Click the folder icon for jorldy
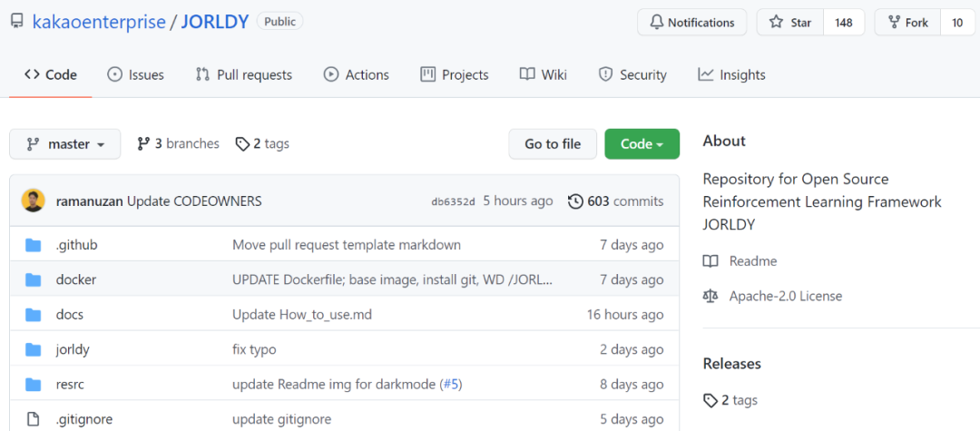The height and width of the screenshot is (431, 980). 34,349
